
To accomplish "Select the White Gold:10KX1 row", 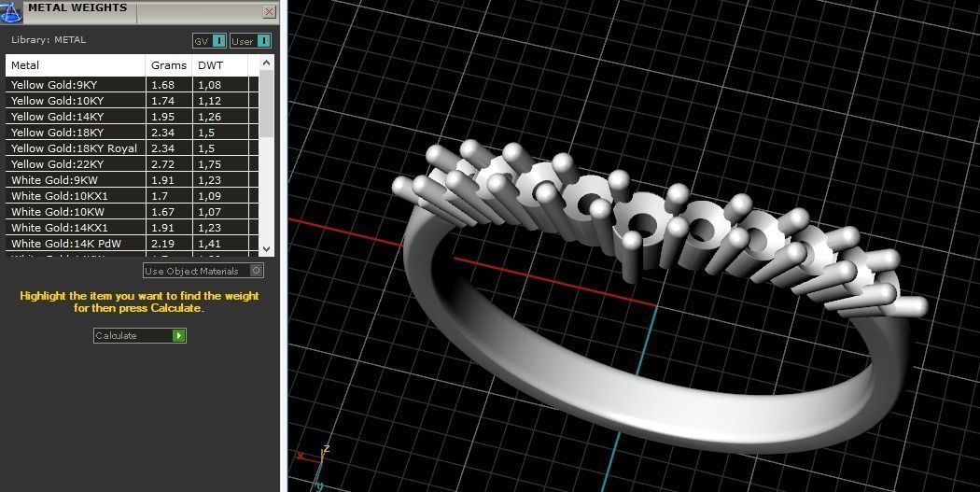I will [x=132, y=196].
